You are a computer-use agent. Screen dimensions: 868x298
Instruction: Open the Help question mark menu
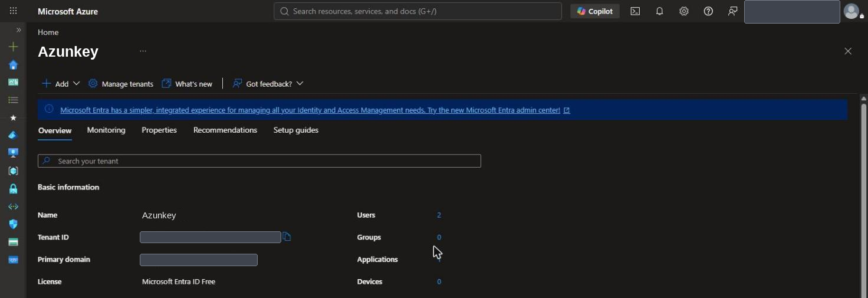pyautogui.click(x=708, y=11)
